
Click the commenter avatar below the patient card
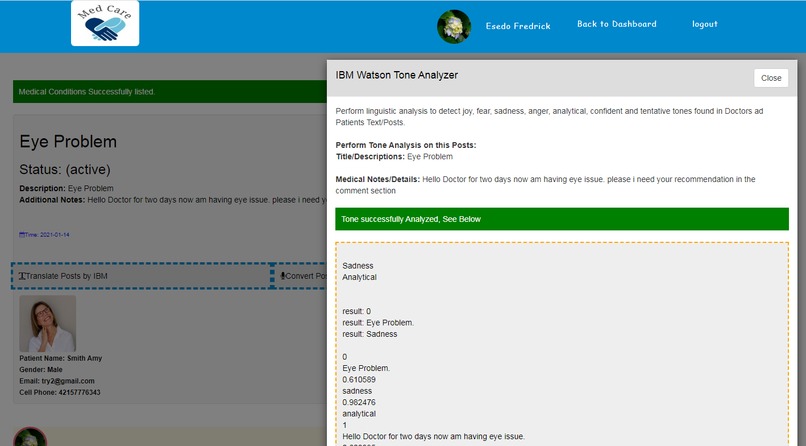(30, 436)
